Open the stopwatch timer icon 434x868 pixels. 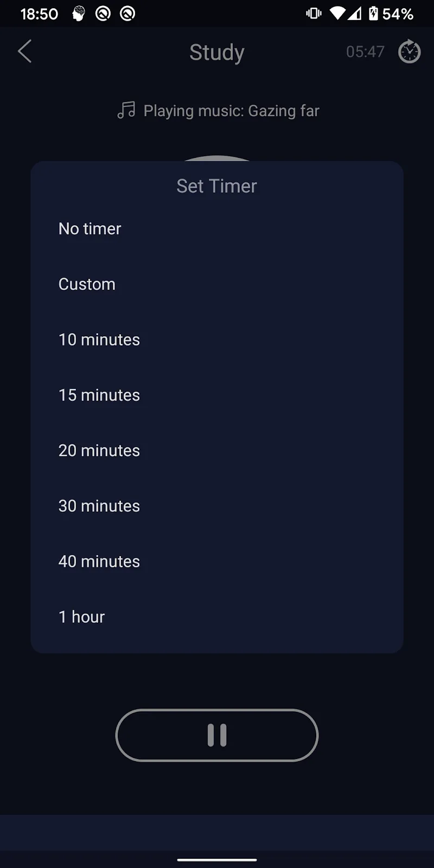(x=409, y=52)
